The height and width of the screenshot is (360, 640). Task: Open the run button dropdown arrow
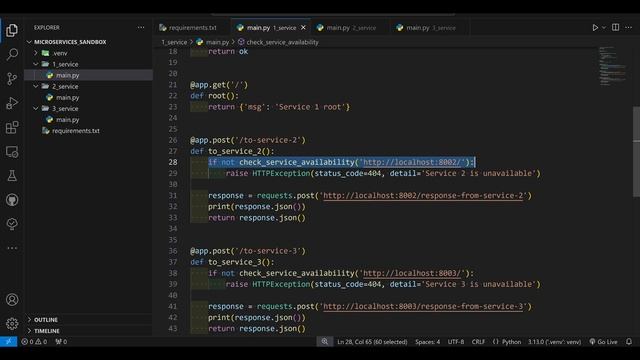pyautogui.click(x=604, y=27)
